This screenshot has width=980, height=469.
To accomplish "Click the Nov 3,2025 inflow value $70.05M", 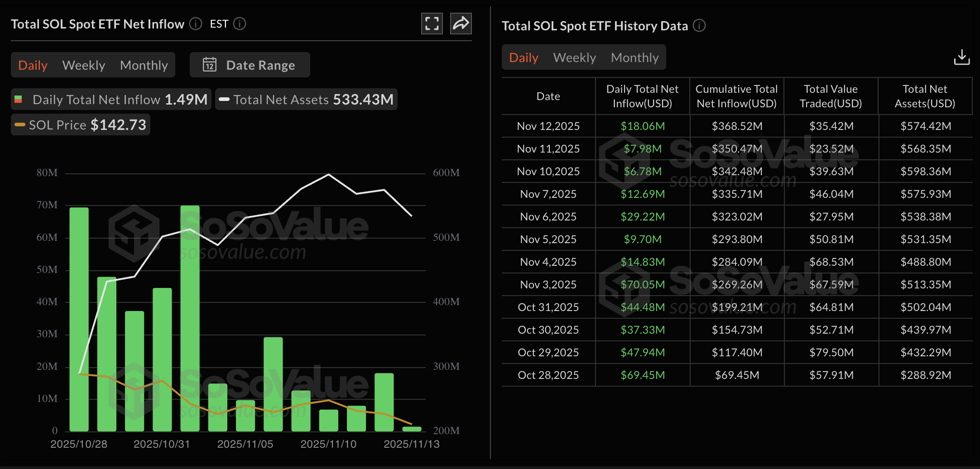I will [642, 284].
